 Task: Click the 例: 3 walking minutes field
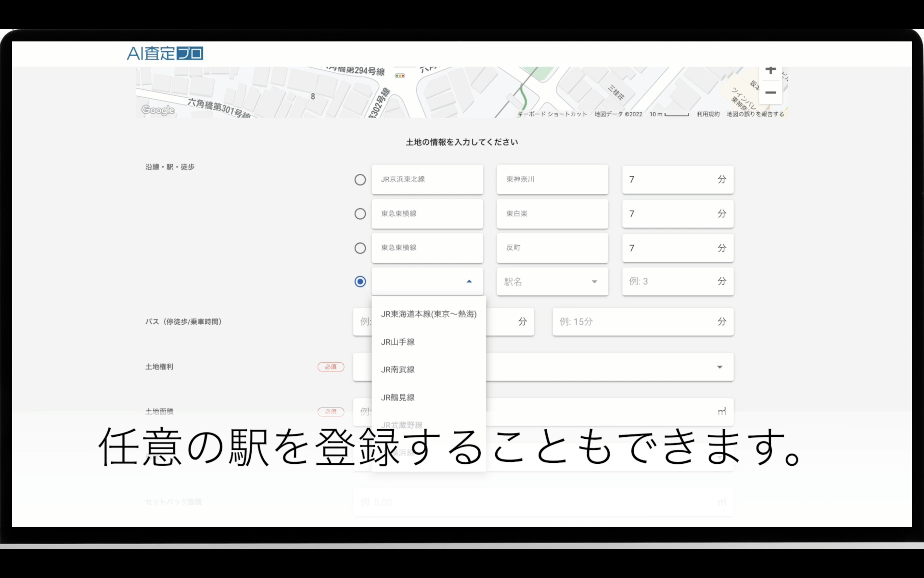click(x=678, y=281)
